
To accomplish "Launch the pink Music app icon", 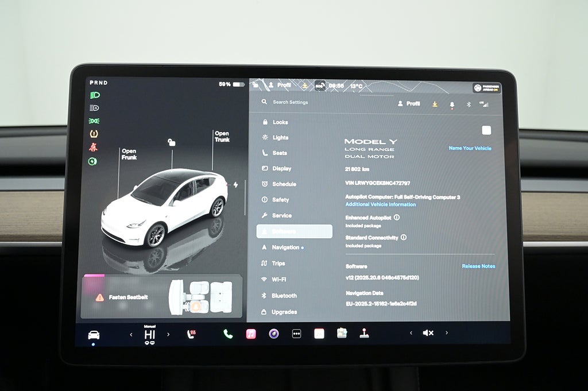I will (x=251, y=334).
